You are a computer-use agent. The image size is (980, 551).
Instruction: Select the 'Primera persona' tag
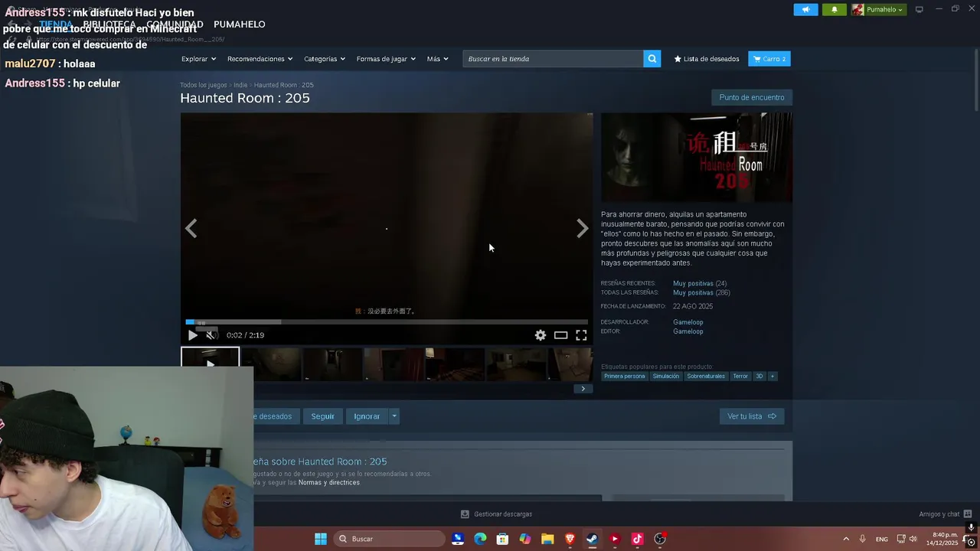point(625,377)
